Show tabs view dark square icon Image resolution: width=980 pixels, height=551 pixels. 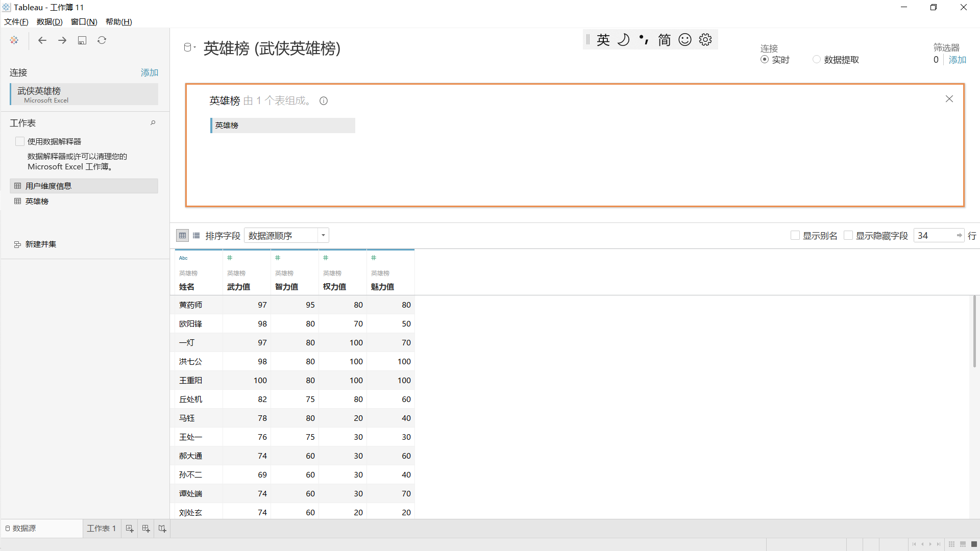(x=974, y=544)
